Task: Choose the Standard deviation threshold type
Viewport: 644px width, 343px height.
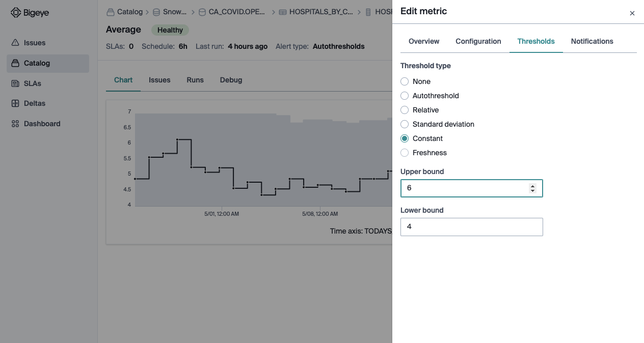Action: click(405, 124)
